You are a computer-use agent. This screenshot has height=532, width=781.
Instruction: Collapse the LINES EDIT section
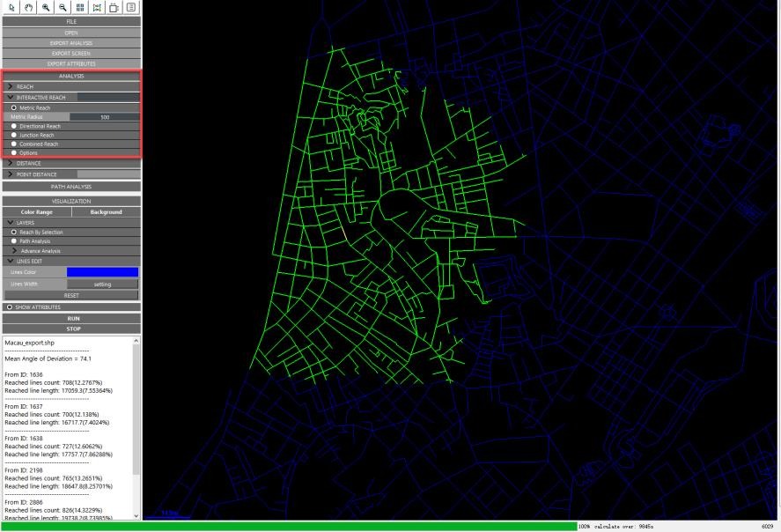71,261
